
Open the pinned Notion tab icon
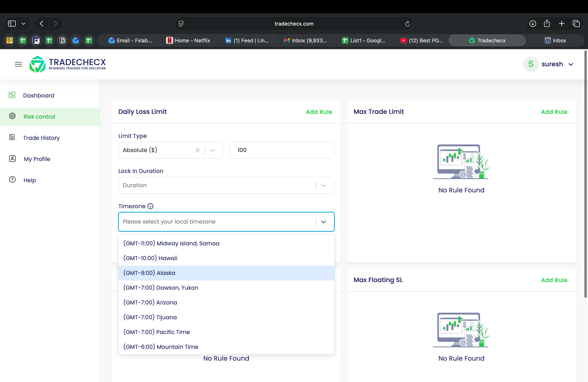62,41
